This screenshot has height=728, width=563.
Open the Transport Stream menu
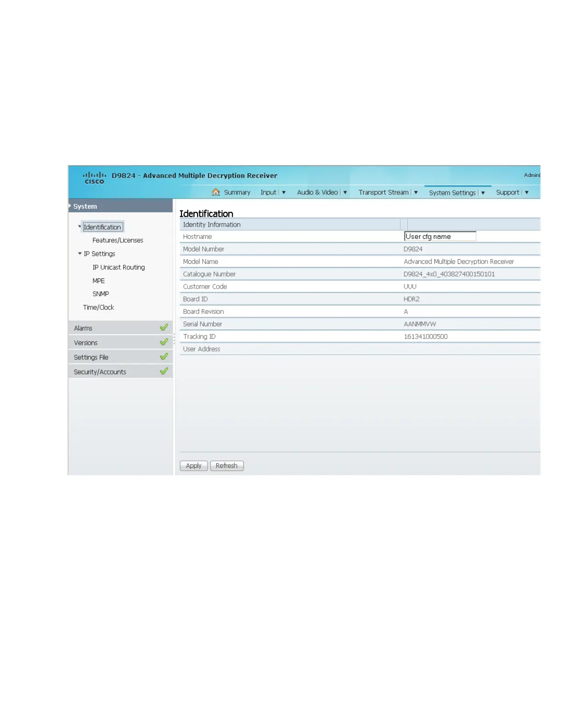coord(383,193)
